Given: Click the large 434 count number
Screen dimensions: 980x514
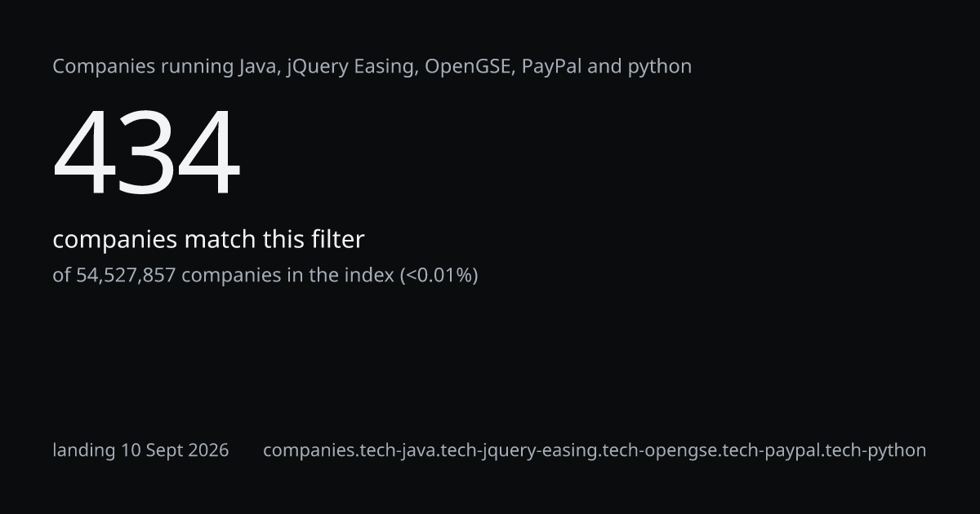Looking at the screenshot, I should click(x=147, y=154).
